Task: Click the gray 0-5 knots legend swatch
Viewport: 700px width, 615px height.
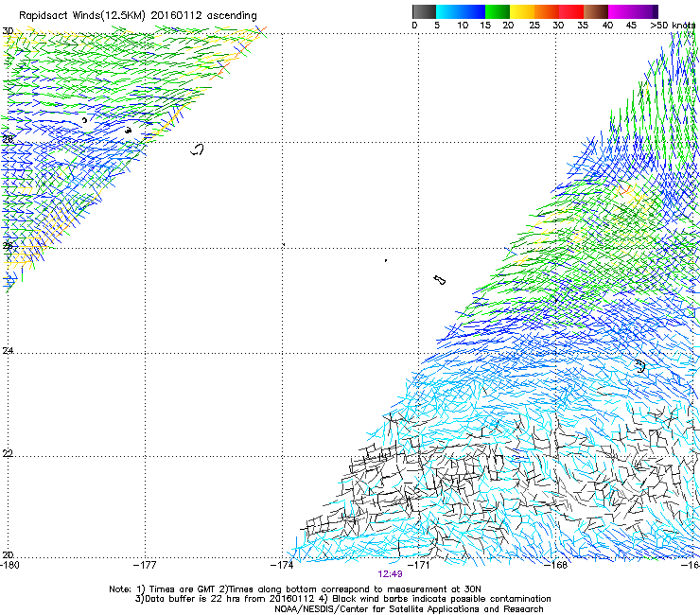Action: pyautogui.click(x=424, y=11)
